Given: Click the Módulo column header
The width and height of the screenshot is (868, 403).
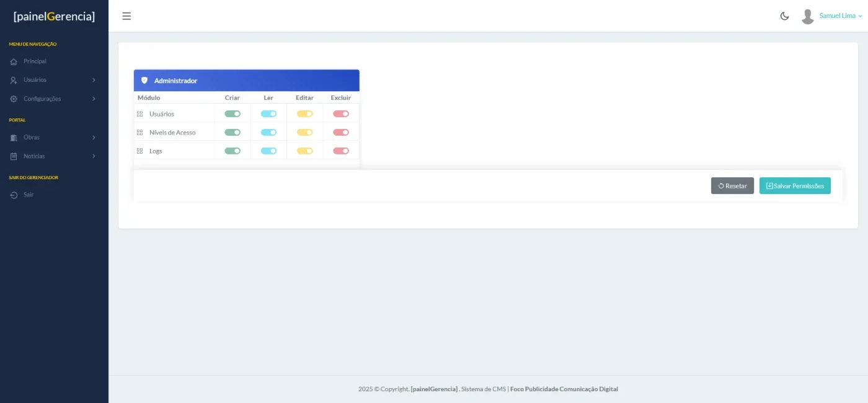Looking at the screenshot, I should tap(149, 98).
